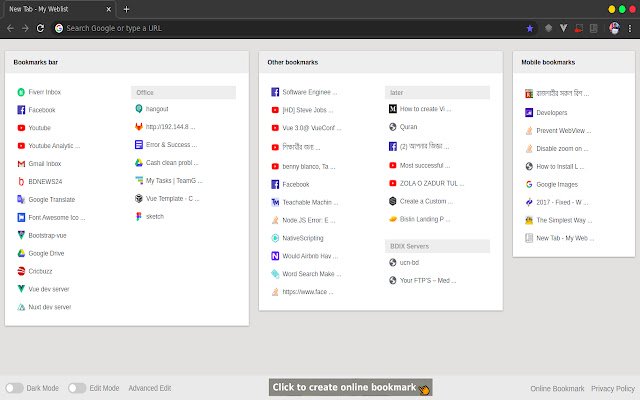Click the NativeScripting bookmark icon
Viewport: 640px width, 400px height.
click(x=275, y=238)
